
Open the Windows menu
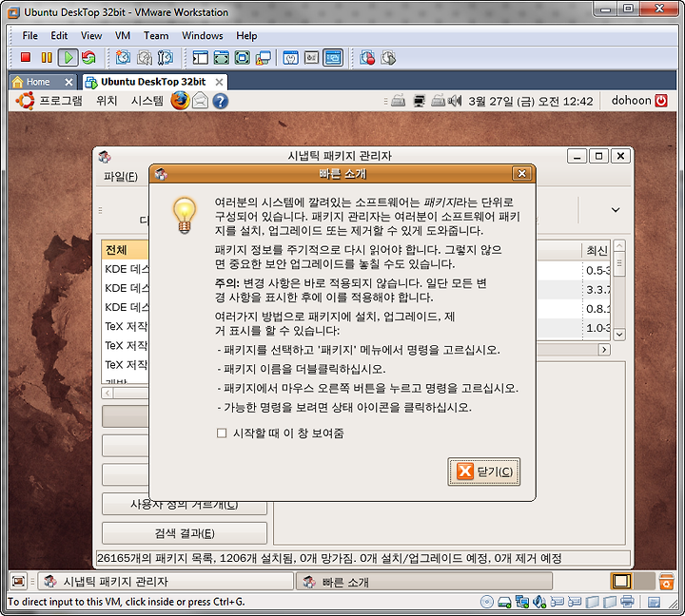203,36
